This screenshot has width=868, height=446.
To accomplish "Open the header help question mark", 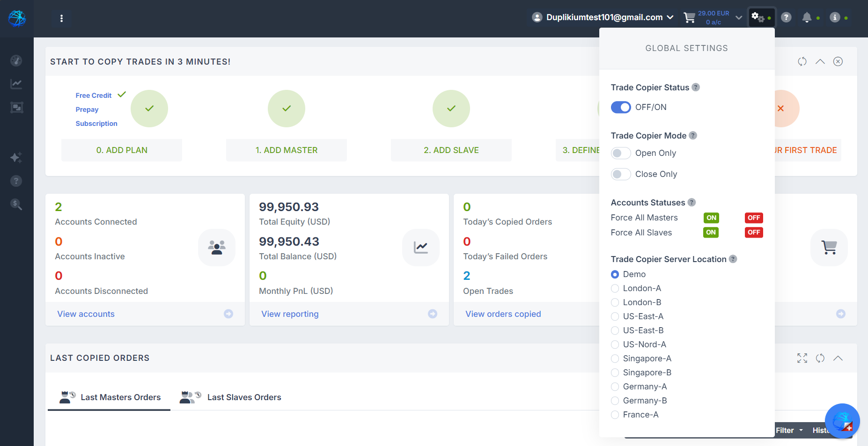I will [787, 18].
